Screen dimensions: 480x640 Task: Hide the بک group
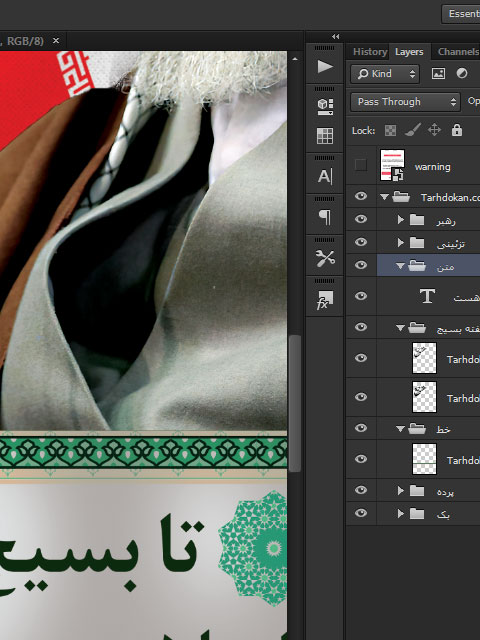(361, 513)
